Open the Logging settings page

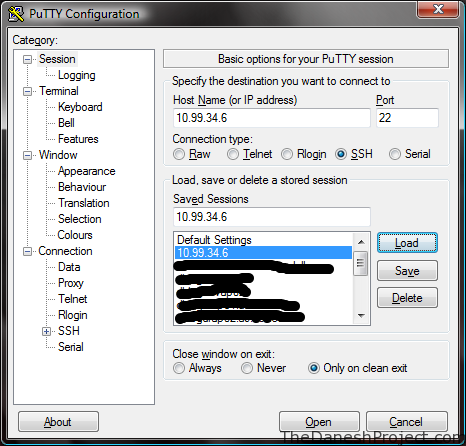pos(77,75)
